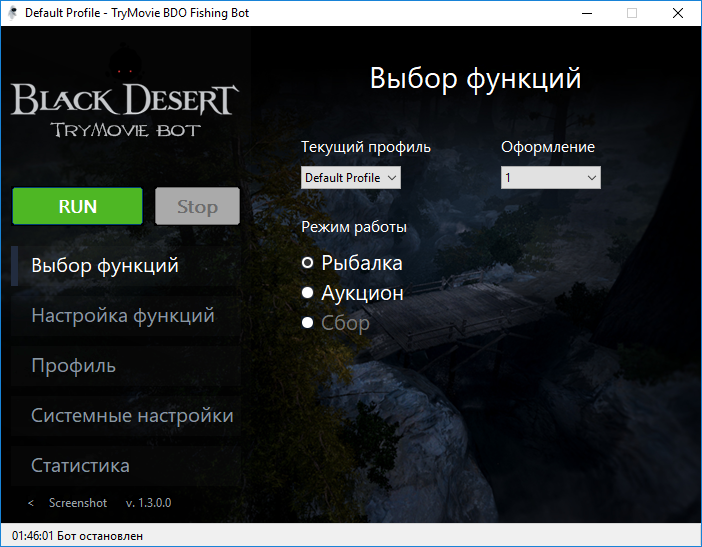Switch to Статистика menu item
This screenshot has height=547, width=702.
click(x=125, y=466)
